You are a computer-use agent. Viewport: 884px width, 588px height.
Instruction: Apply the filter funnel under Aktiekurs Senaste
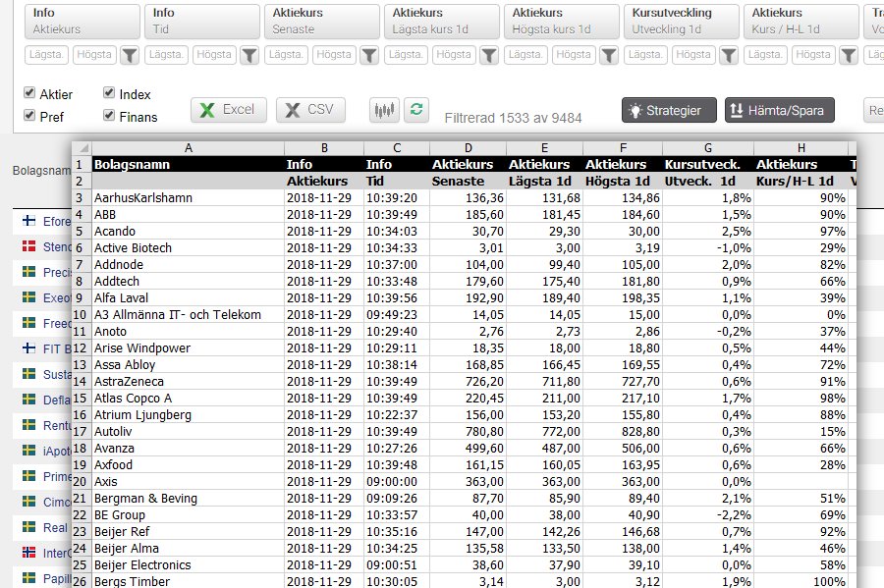point(369,55)
